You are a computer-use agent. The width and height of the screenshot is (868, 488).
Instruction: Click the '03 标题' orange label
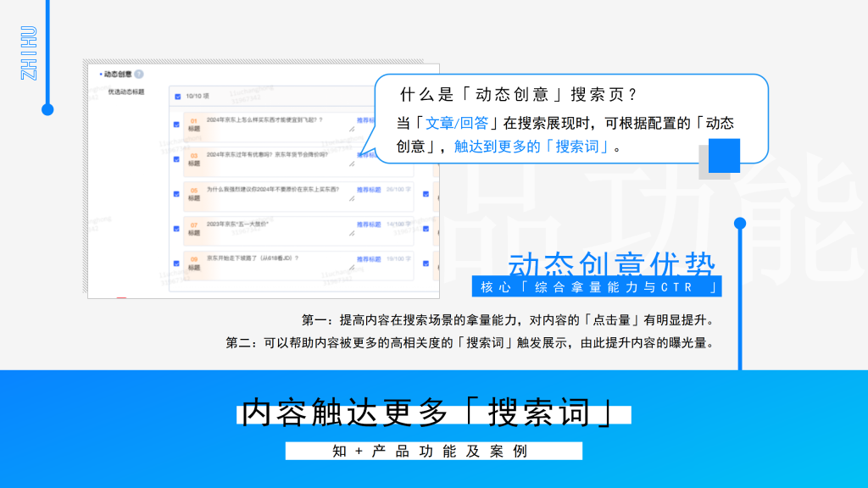coord(194,160)
